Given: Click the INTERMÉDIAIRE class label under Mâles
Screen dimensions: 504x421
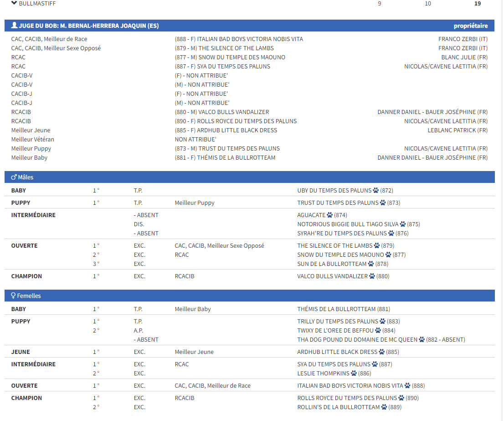Looking at the screenshot, I should (33, 215).
